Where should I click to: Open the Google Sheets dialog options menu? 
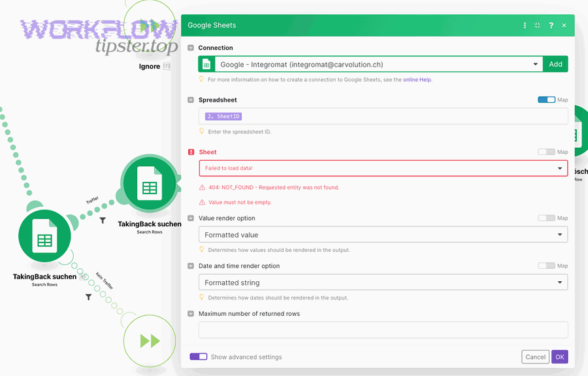(x=525, y=25)
